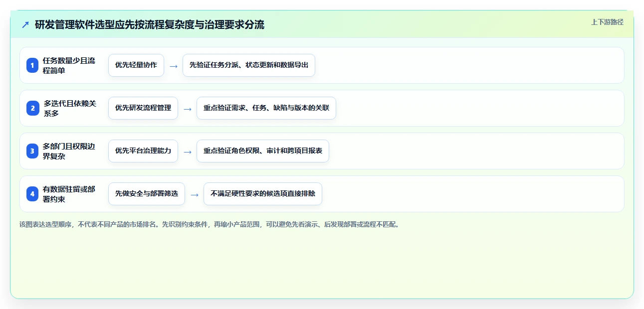The width and height of the screenshot is (644, 309).
Task: Click the chip 重点验证需求、任务、缺陷与版本的关联
Action: click(x=266, y=108)
